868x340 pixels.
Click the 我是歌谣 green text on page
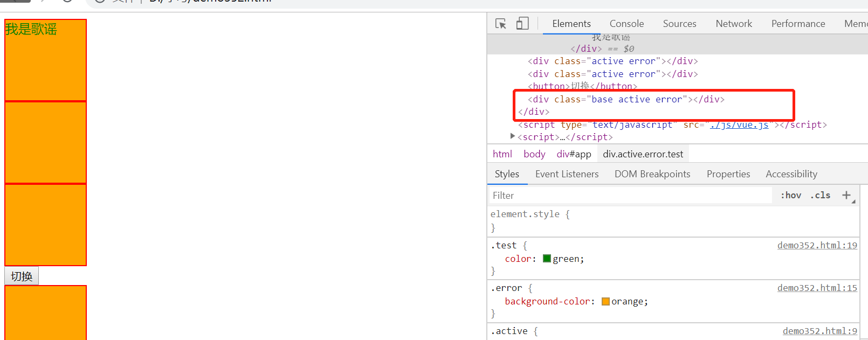click(x=31, y=29)
